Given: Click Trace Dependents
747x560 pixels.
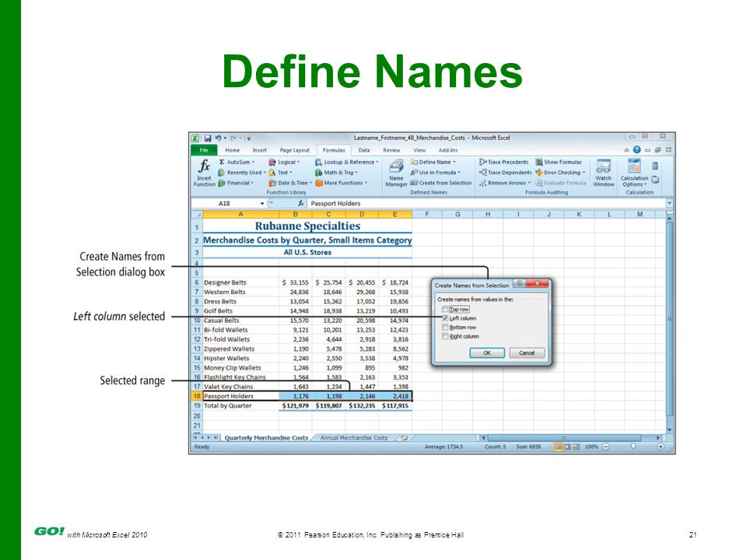Looking at the screenshot, I should tap(506, 173).
